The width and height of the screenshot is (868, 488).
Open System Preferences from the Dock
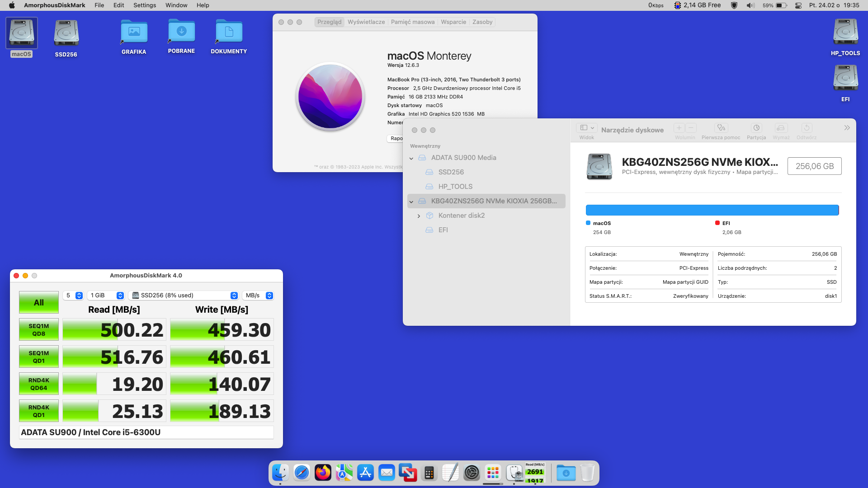click(x=472, y=473)
